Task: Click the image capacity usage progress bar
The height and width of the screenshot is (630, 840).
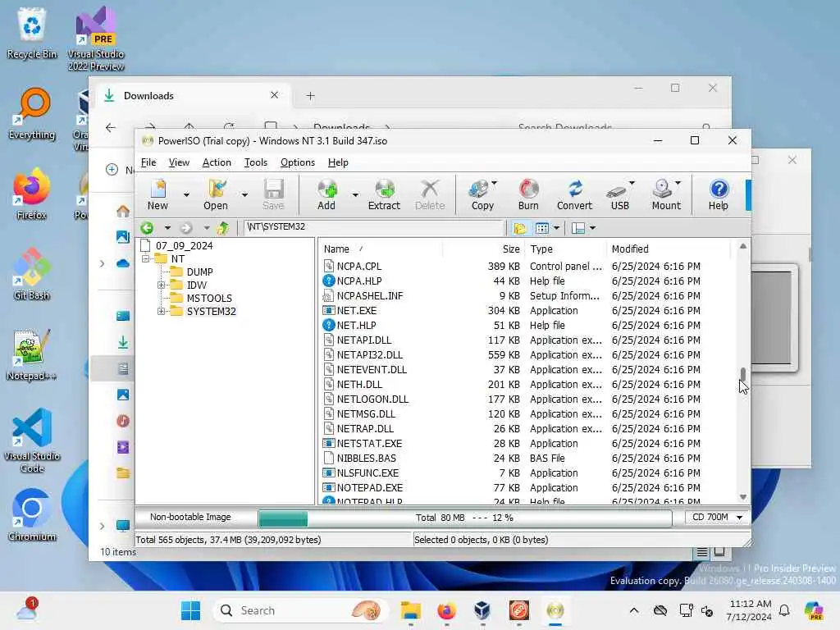Action: 464,518
